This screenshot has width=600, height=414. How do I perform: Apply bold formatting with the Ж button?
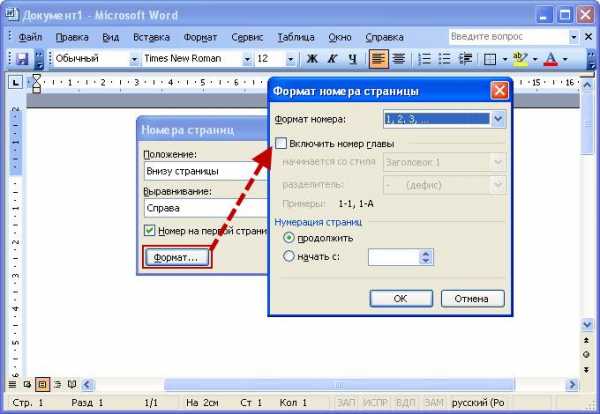click(312, 59)
